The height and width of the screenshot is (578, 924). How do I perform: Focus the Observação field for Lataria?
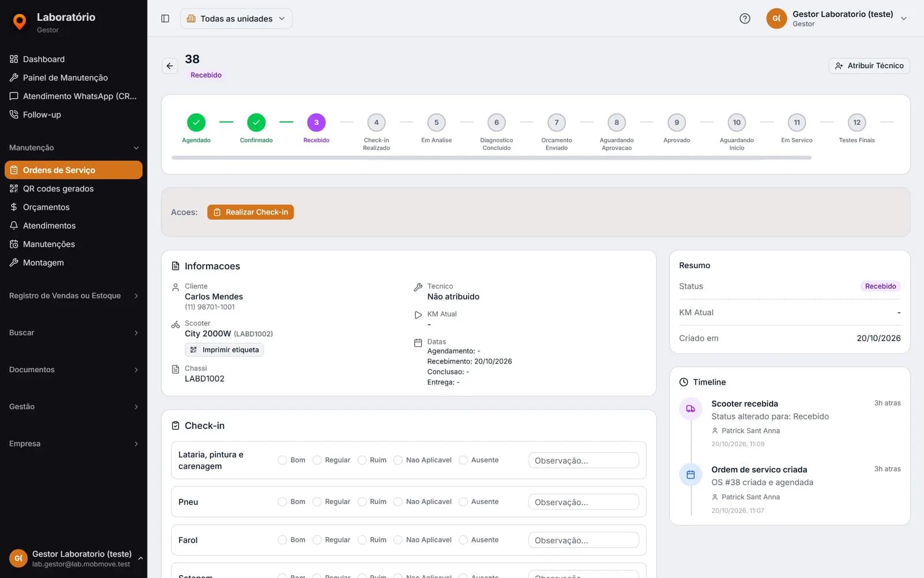[x=584, y=460]
